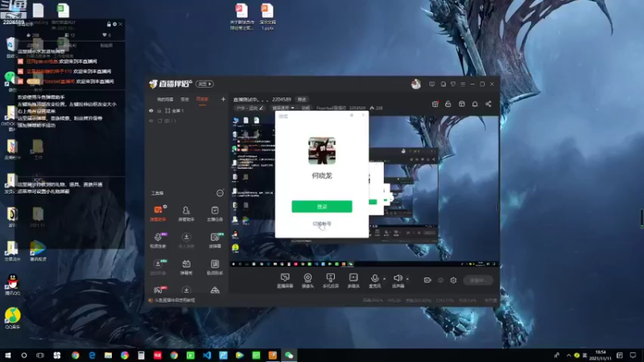Open the microphone 连麦 tool with purple badge

(158, 240)
